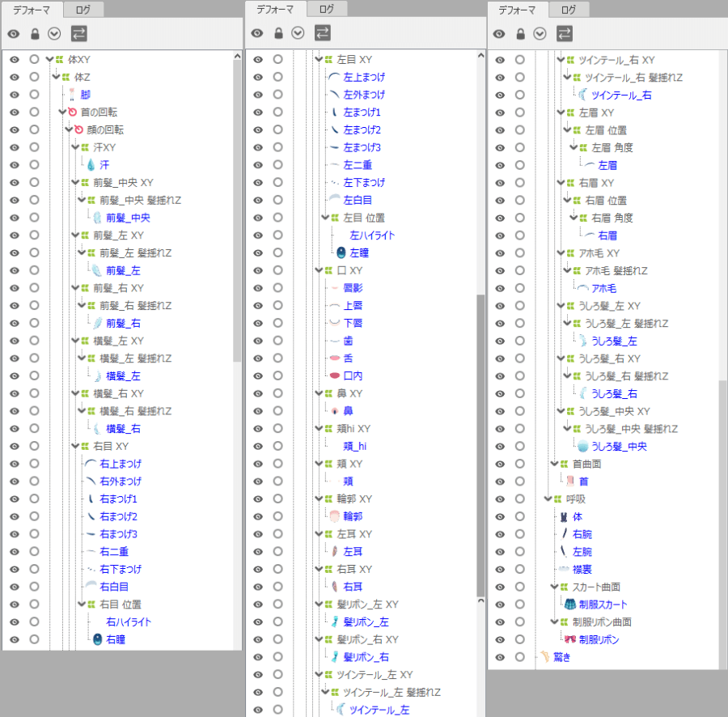Viewport: 728px width, 717px height.
Task: Select the 左瞳 pupil icon
Action: [x=341, y=252]
